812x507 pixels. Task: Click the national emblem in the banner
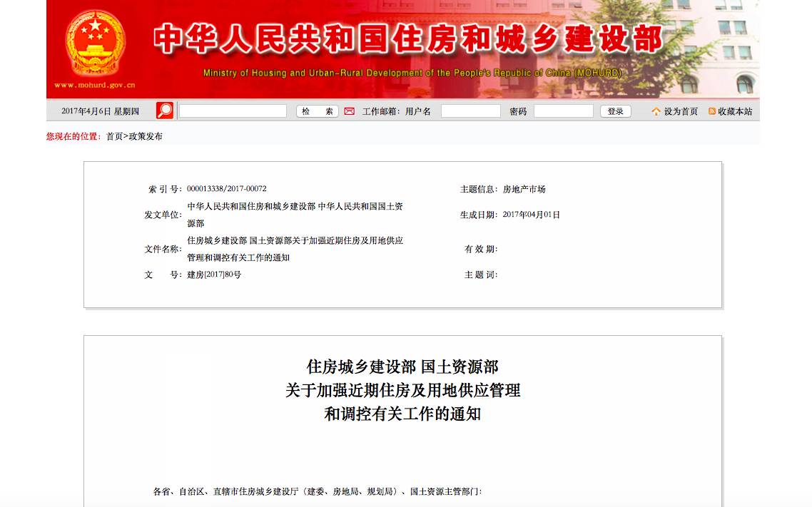95,41
